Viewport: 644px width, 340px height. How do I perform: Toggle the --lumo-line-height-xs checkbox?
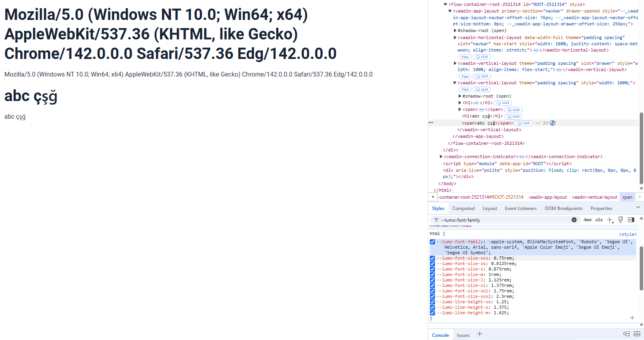coord(432,302)
